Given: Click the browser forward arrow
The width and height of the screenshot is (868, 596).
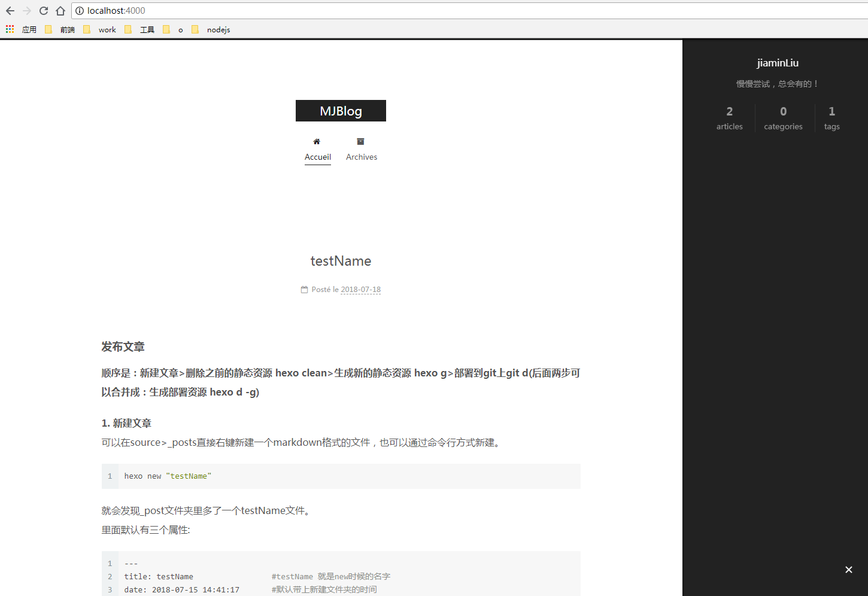Looking at the screenshot, I should click(27, 11).
